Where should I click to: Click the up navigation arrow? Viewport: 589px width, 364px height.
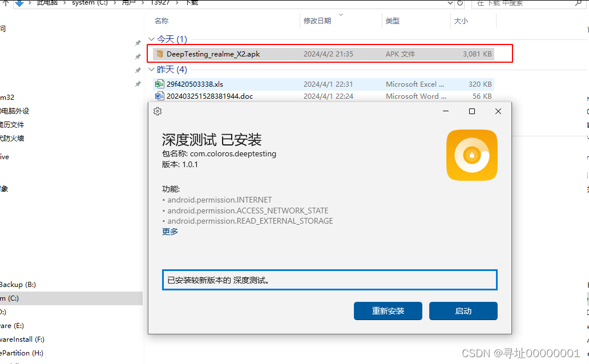tap(5, 3)
